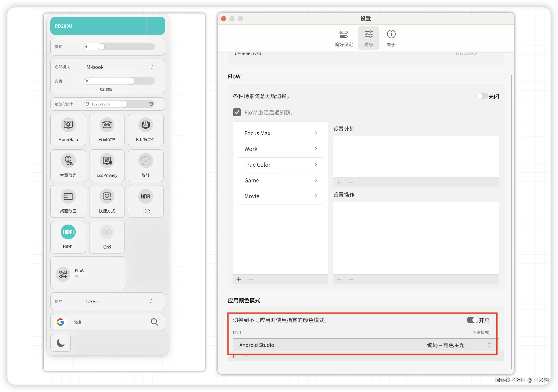Expand the Focus Max scenario
This screenshot has width=558, height=392.
[x=315, y=133]
